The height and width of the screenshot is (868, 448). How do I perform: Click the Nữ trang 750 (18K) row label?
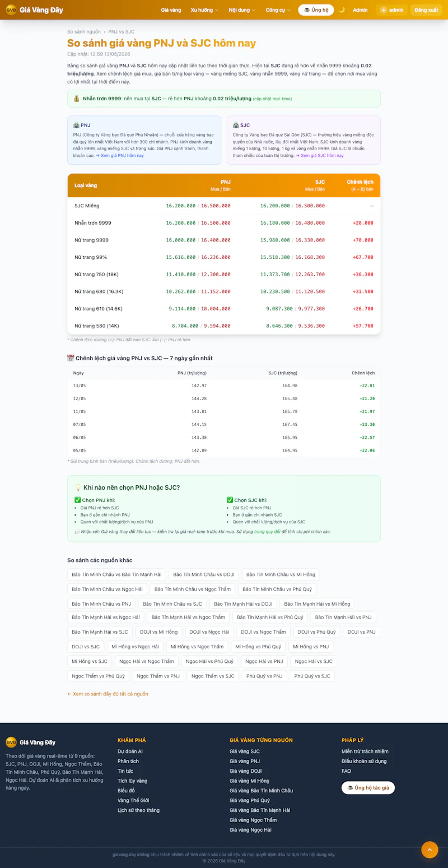pos(96,275)
